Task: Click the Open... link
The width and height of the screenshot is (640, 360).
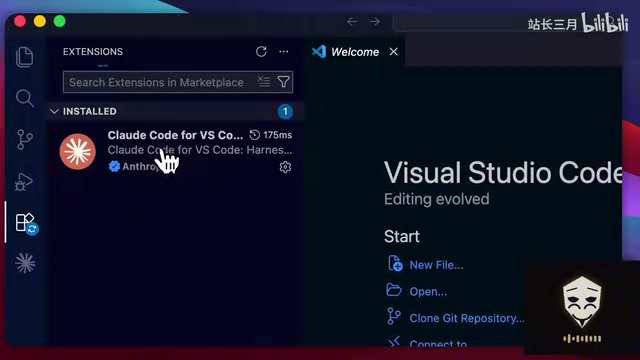Action: click(x=428, y=291)
